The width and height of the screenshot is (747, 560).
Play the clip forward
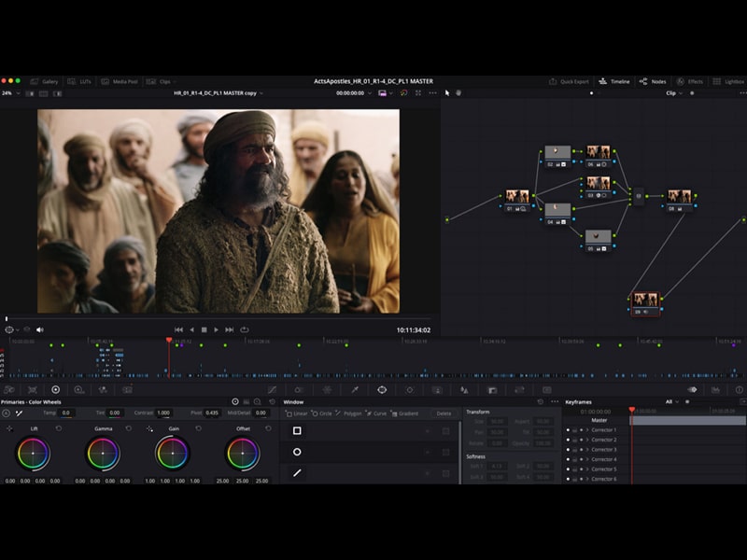coord(217,329)
